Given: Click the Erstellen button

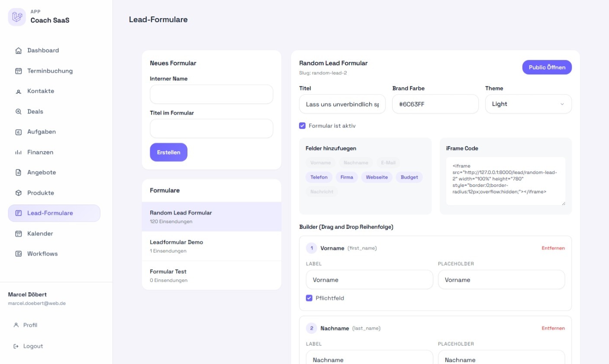Looking at the screenshot, I should (169, 152).
